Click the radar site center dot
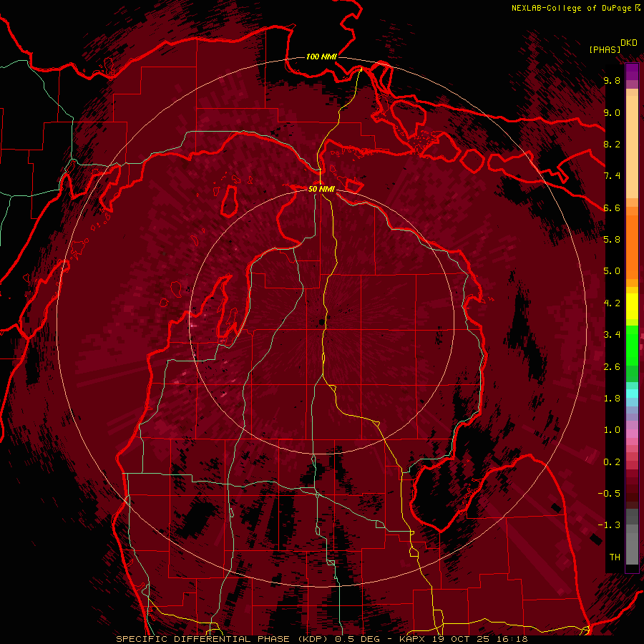The height and width of the screenshot is (644, 644). [x=321, y=322]
